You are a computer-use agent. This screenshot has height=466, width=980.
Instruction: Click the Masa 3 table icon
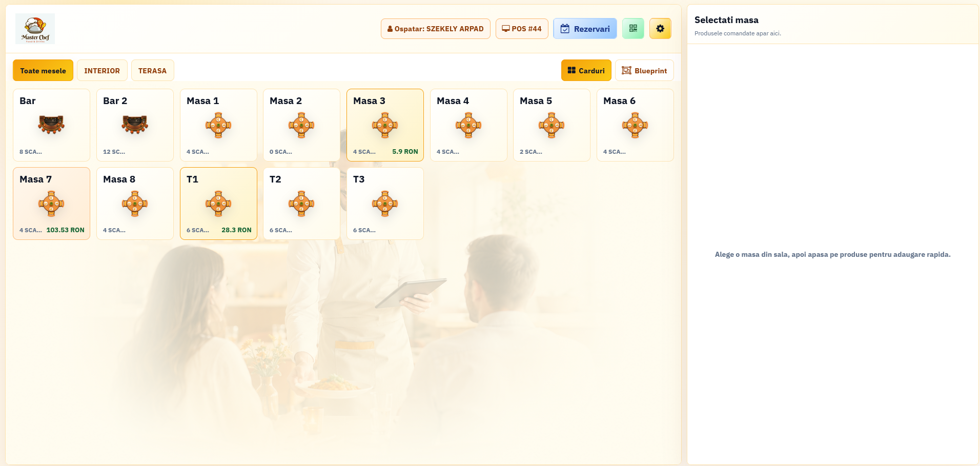click(x=385, y=125)
